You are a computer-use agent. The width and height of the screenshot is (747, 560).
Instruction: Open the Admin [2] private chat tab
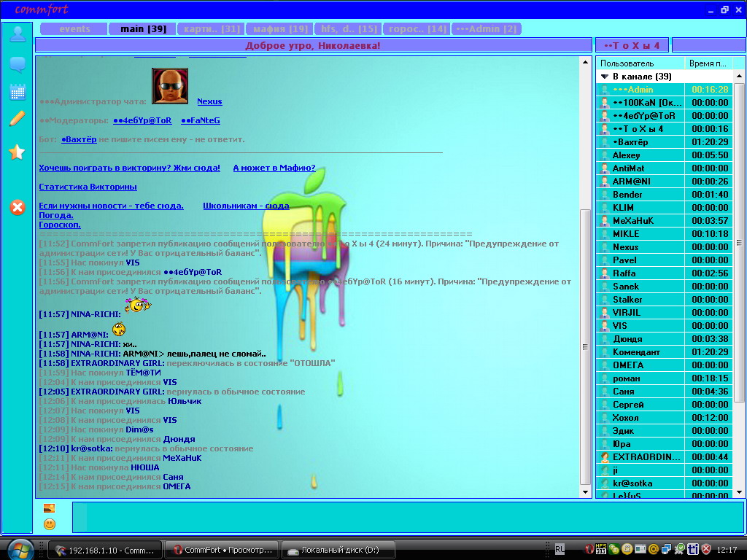coord(486,29)
